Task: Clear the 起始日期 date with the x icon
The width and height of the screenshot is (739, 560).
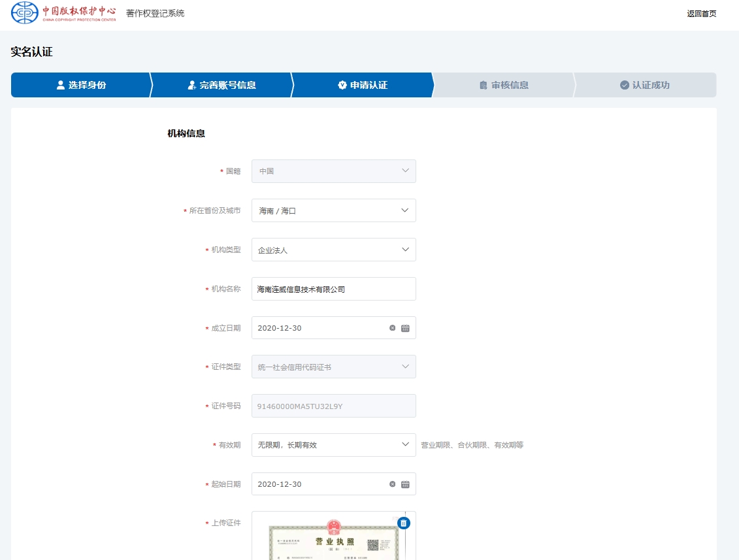Action: [x=393, y=484]
